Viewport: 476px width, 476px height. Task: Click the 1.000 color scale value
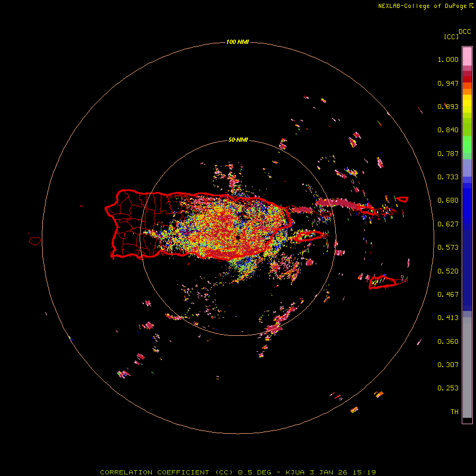coord(448,59)
